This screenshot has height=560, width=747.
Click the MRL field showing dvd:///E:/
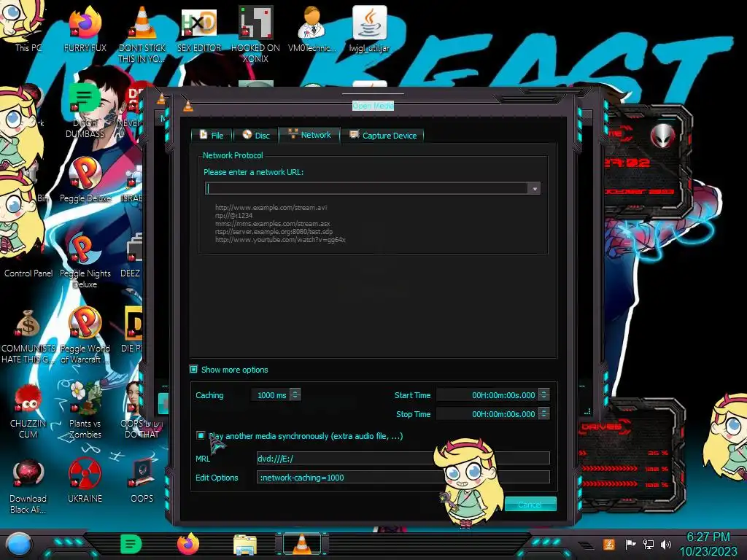click(x=403, y=458)
